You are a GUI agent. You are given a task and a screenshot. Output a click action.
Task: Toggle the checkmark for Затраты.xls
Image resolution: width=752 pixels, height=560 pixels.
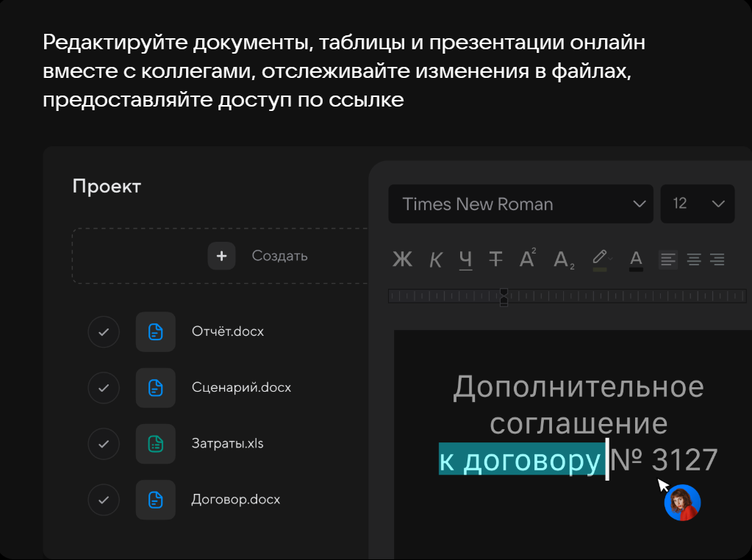point(104,444)
